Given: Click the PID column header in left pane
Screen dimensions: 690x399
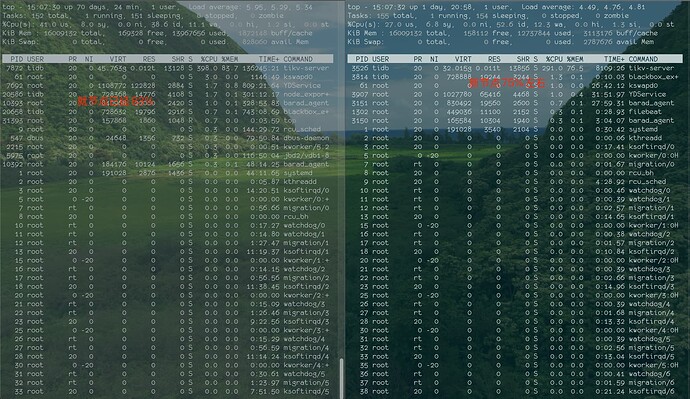Looking at the screenshot, I should pos(17,59).
